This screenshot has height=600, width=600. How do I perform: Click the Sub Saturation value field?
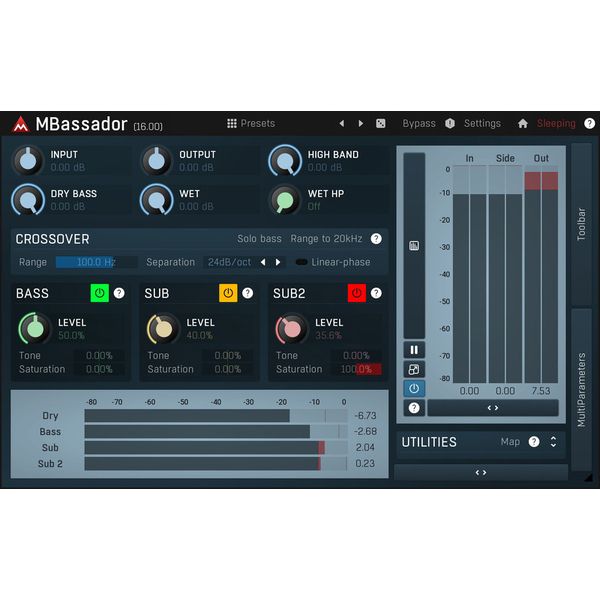[228, 369]
